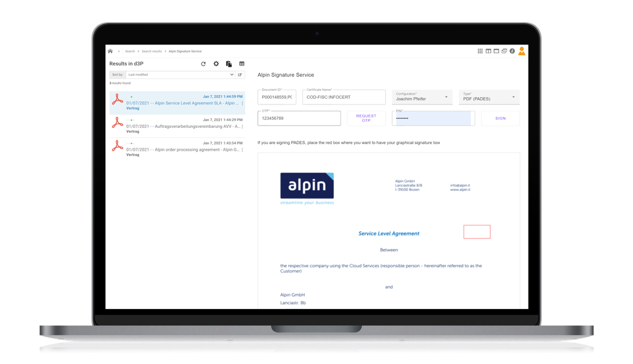Switch to split column layout icon
This screenshot has height=364, width=633.
click(x=488, y=51)
